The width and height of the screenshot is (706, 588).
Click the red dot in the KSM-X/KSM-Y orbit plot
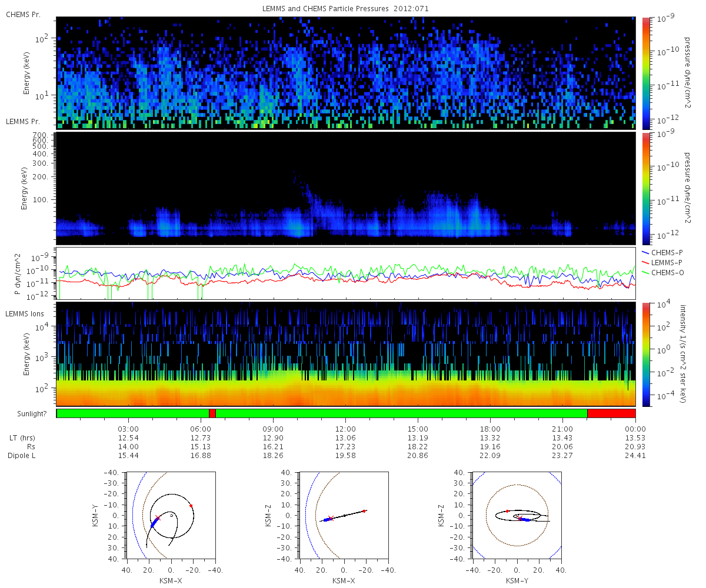pos(191,506)
